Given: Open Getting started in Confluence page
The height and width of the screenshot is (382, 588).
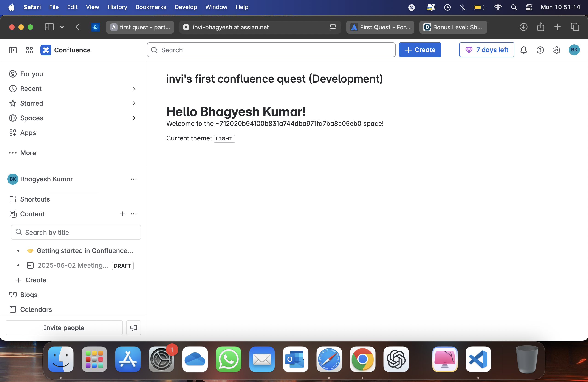Looking at the screenshot, I should pos(85,251).
